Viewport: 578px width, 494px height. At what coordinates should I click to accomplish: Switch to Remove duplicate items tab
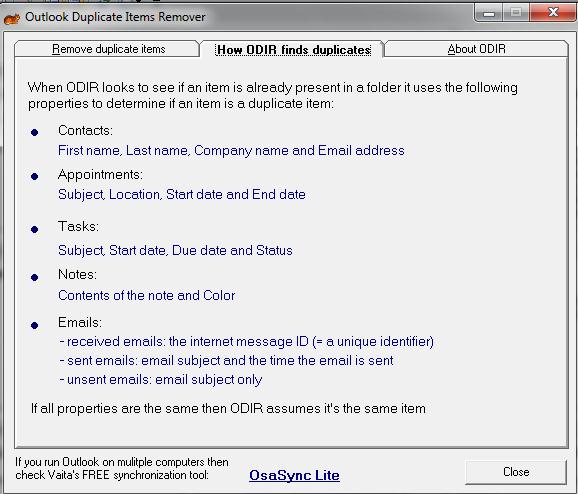click(107, 49)
